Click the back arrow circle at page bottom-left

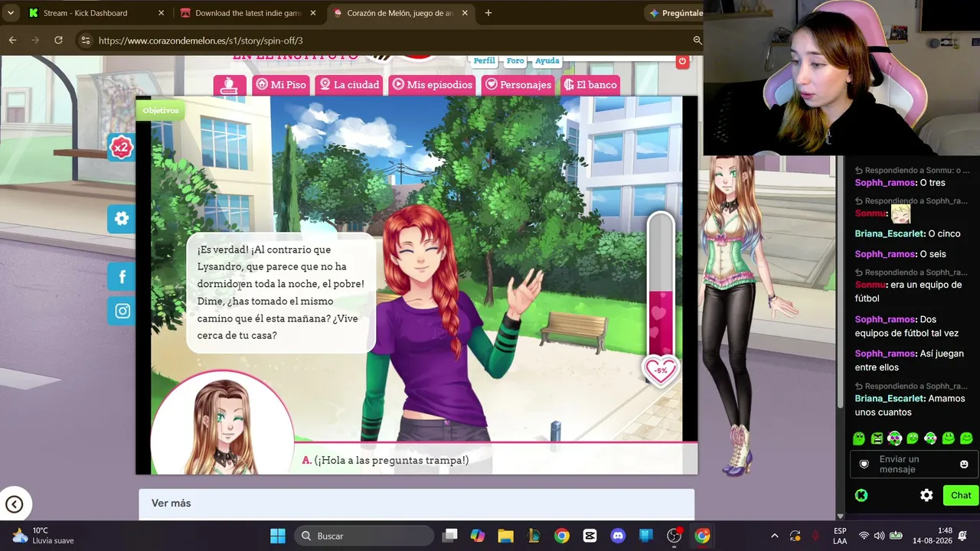pyautogui.click(x=14, y=504)
